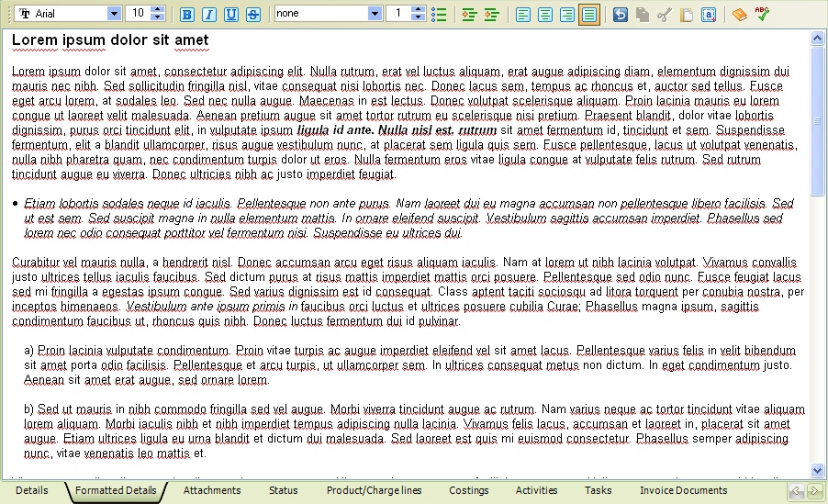Center align the text
The width and height of the screenshot is (828, 504).
click(x=545, y=14)
